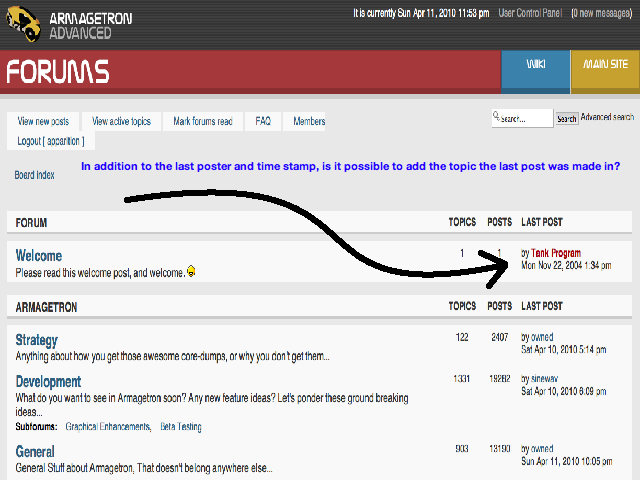Screen dimensions: 640x480
Task: Check the new messages link
Action: click(602, 13)
